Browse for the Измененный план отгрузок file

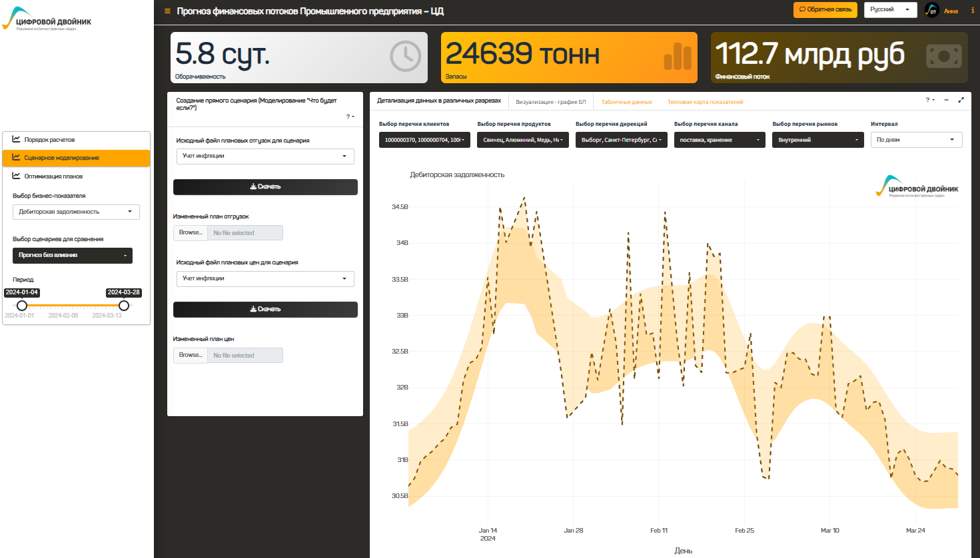pyautogui.click(x=191, y=233)
